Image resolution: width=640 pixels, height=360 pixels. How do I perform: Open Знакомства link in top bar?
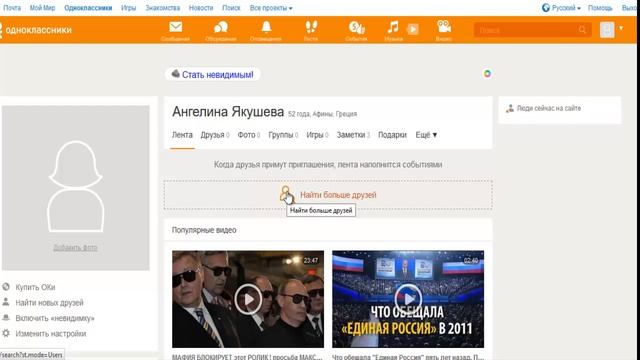pyautogui.click(x=162, y=8)
